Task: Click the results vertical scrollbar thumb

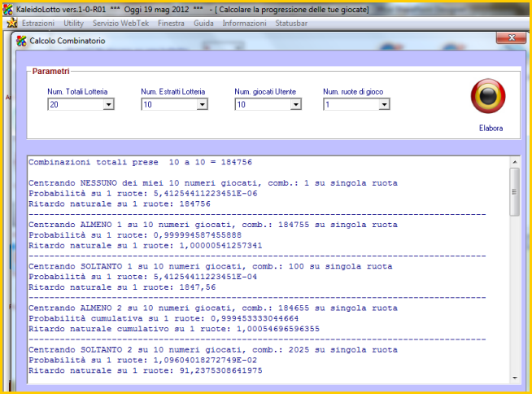Action: click(515, 192)
